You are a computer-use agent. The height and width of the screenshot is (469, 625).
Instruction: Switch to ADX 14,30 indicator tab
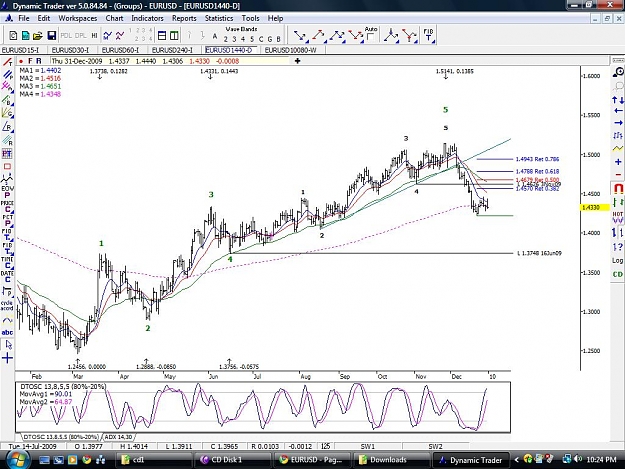point(119,437)
